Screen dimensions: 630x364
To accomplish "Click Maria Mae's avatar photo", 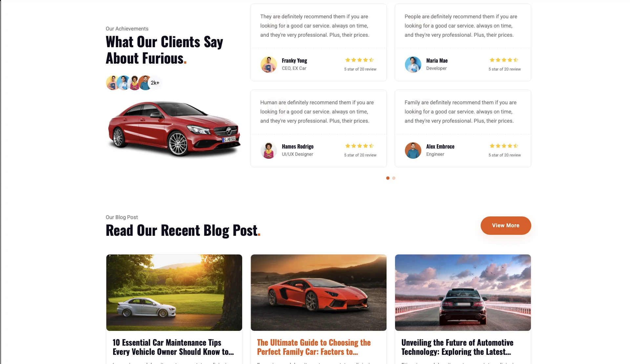I will click(413, 64).
